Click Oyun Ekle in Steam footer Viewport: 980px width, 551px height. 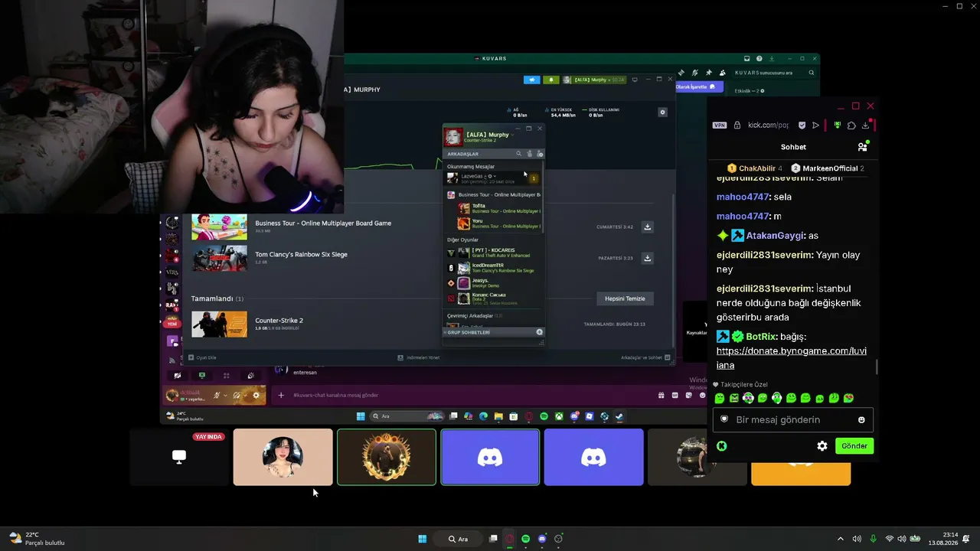(x=203, y=357)
